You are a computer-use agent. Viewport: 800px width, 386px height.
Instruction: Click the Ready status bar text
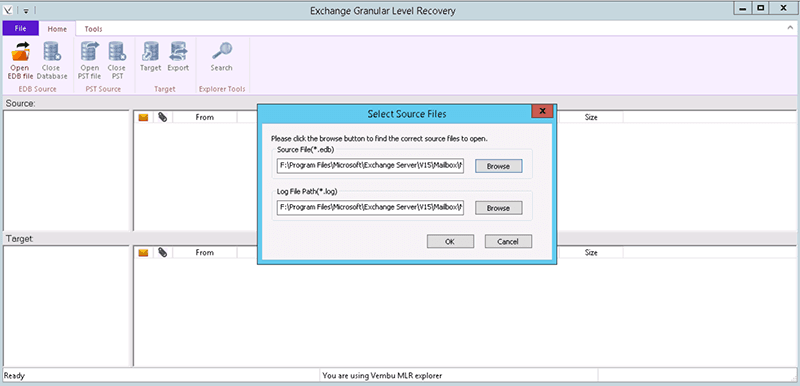click(14, 376)
